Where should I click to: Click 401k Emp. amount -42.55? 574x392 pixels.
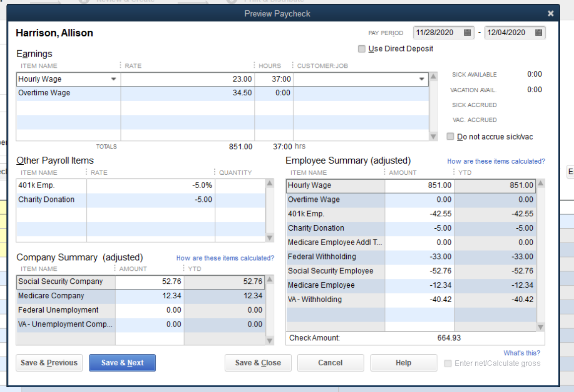coord(420,214)
